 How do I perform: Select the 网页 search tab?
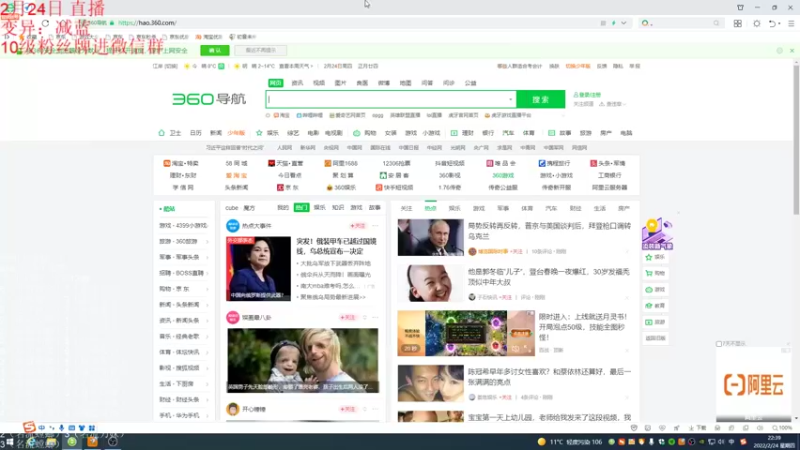click(276, 83)
